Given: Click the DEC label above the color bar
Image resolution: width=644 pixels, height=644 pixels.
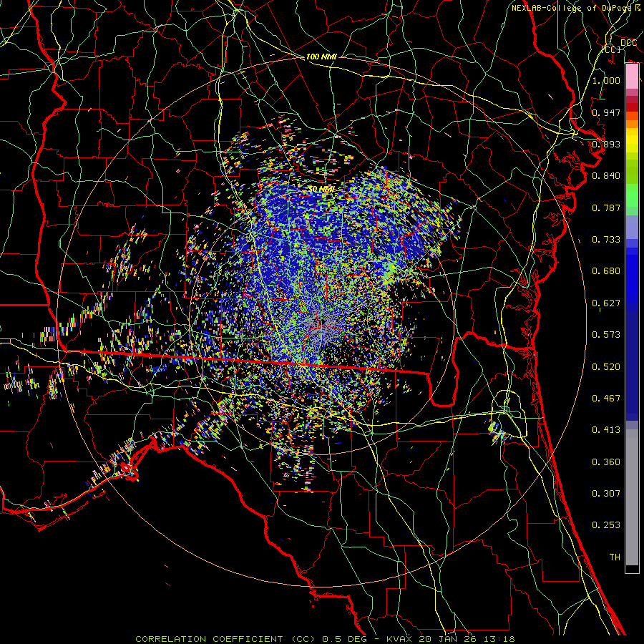Looking at the screenshot, I should [x=628, y=42].
